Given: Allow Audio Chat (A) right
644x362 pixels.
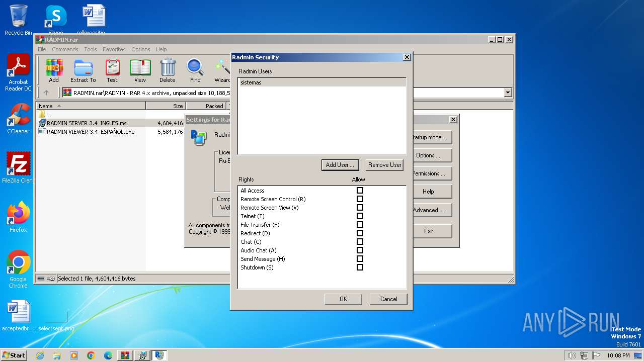Looking at the screenshot, I should [x=360, y=250].
